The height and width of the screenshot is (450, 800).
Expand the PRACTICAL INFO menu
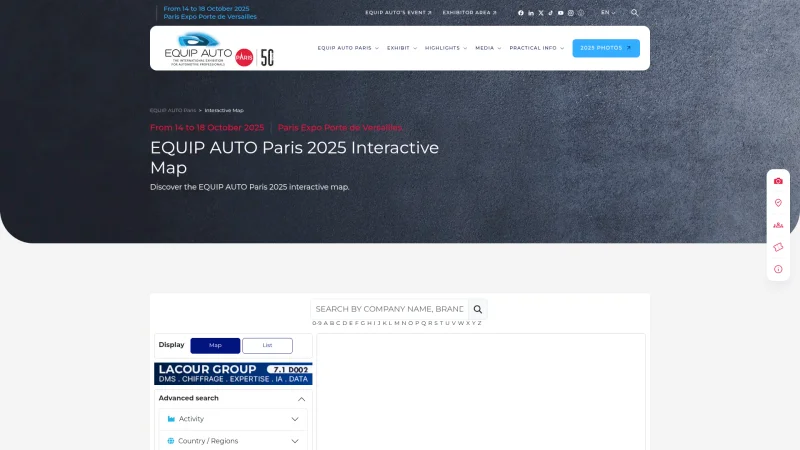point(536,48)
